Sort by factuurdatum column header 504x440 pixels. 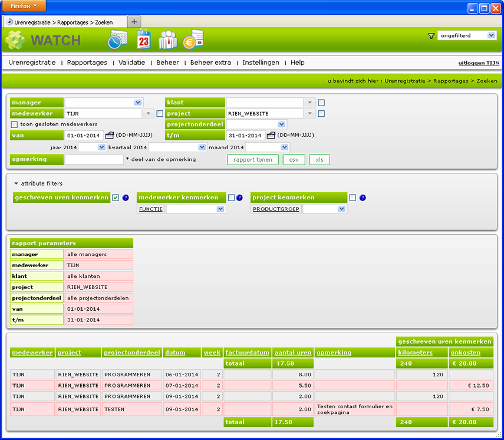(x=248, y=353)
